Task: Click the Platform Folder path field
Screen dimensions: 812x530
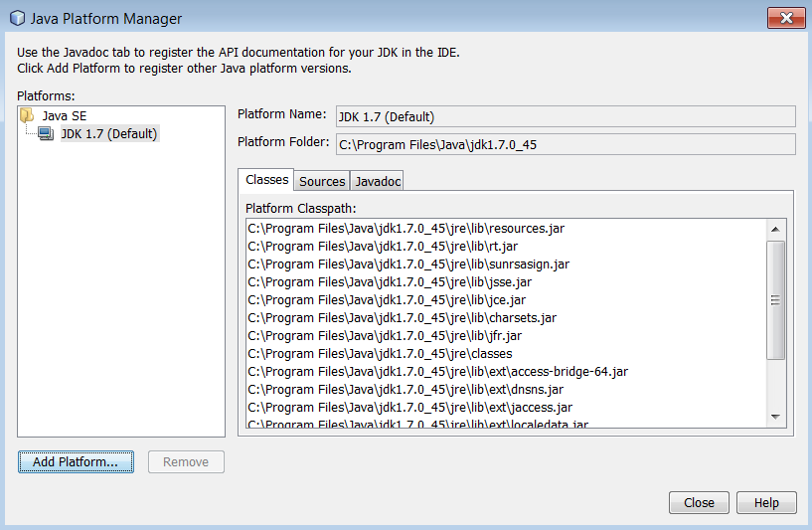Action: click(x=565, y=144)
